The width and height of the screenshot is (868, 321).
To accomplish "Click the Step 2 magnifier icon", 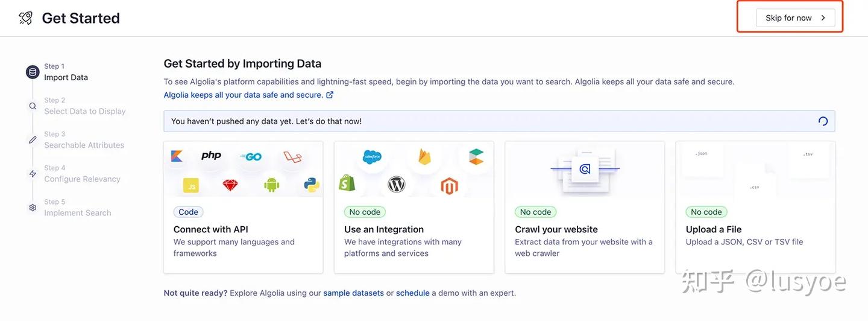I will click(33, 106).
